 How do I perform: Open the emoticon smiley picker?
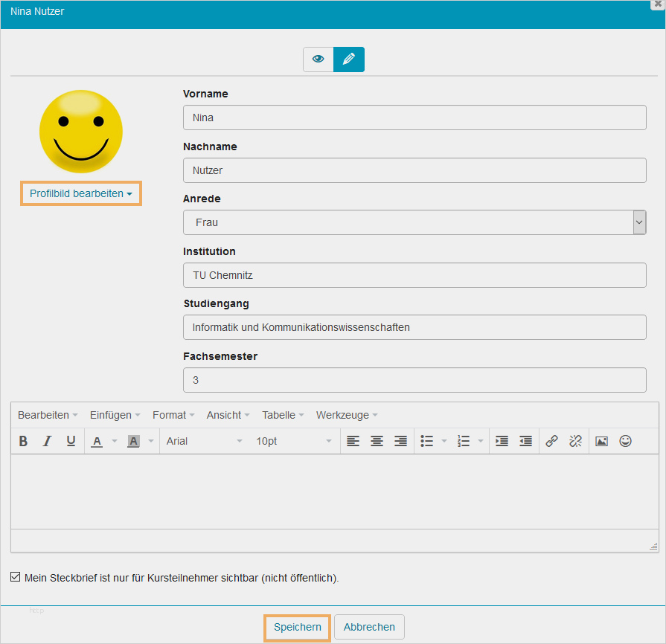tap(626, 441)
